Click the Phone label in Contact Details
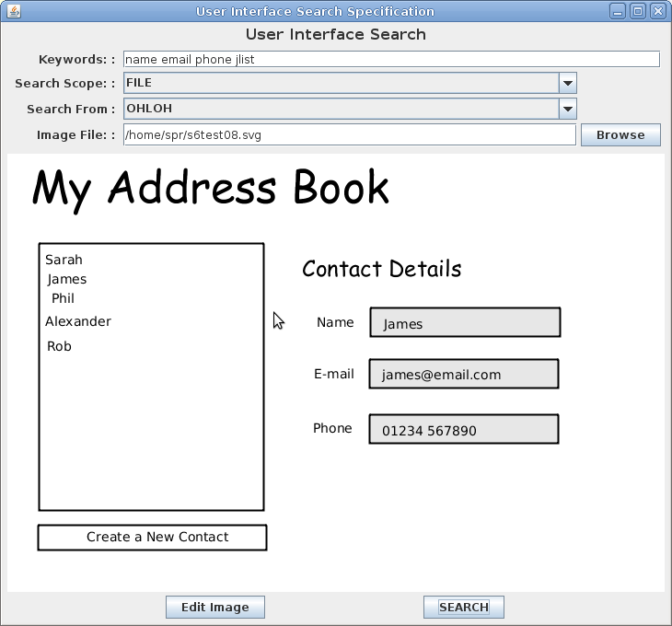Screen dimensions: 672x626 pos(332,428)
